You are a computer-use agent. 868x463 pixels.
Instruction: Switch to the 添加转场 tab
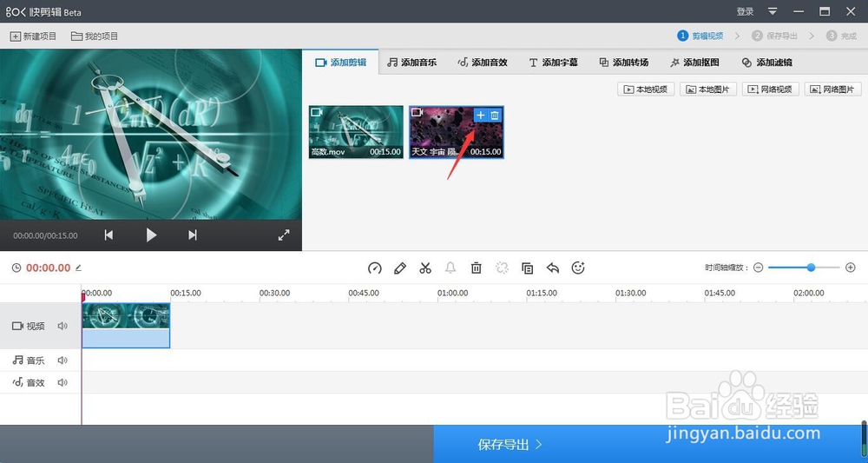[x=624, y=63]
